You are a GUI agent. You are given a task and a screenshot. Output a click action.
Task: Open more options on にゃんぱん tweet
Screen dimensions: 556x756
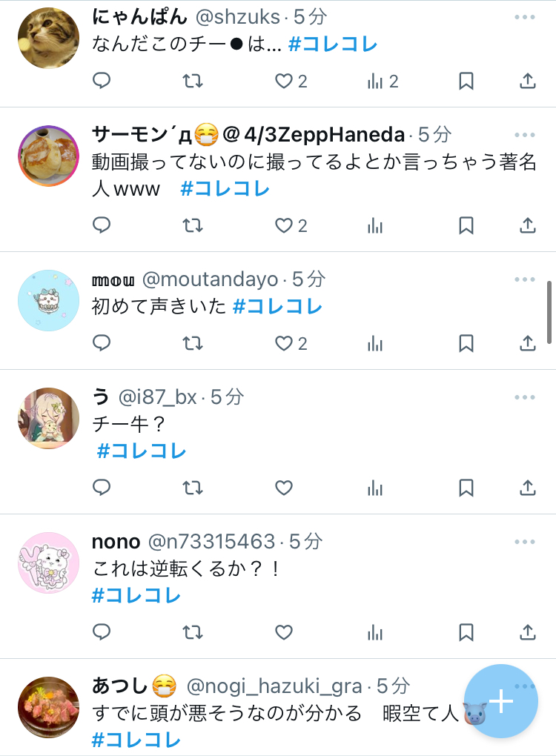click(x=525, y=17)
